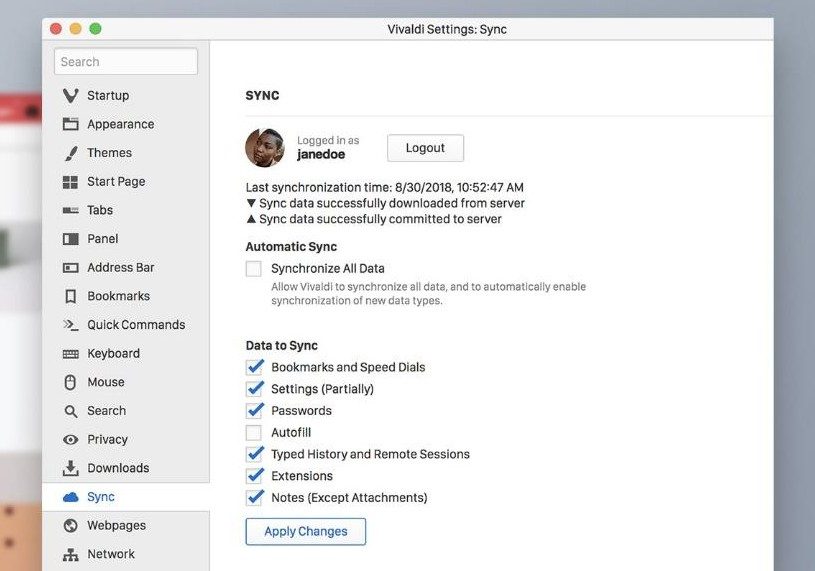Click the janedoe username text
The height and width of the screenshot is (571, 815).
[321, 154]
